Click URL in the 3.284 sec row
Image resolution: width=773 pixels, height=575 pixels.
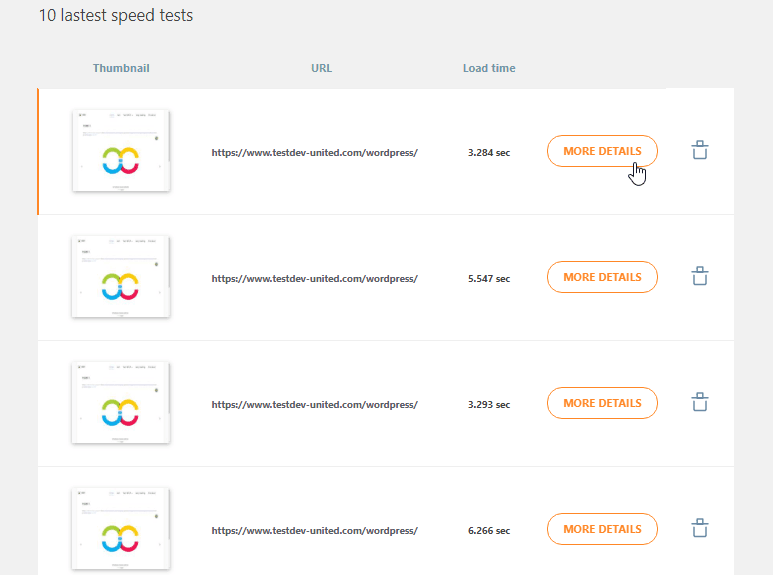[x=314, y=153]
